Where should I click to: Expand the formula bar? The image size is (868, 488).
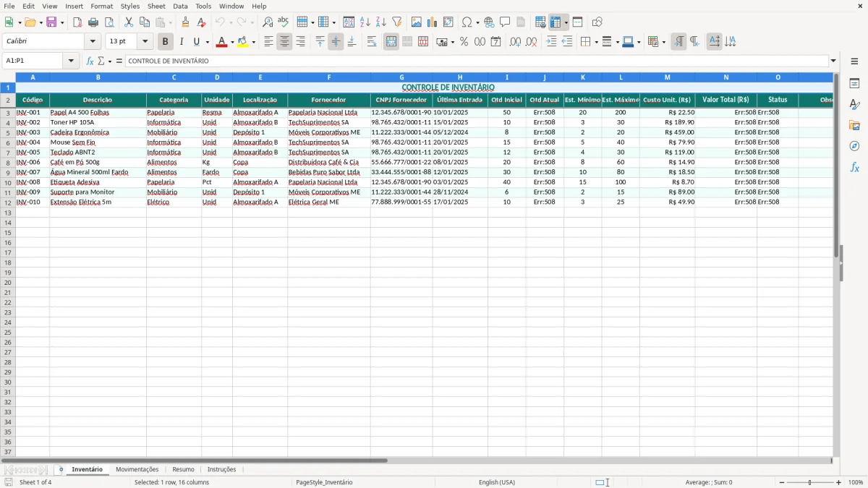click(833, 61)
